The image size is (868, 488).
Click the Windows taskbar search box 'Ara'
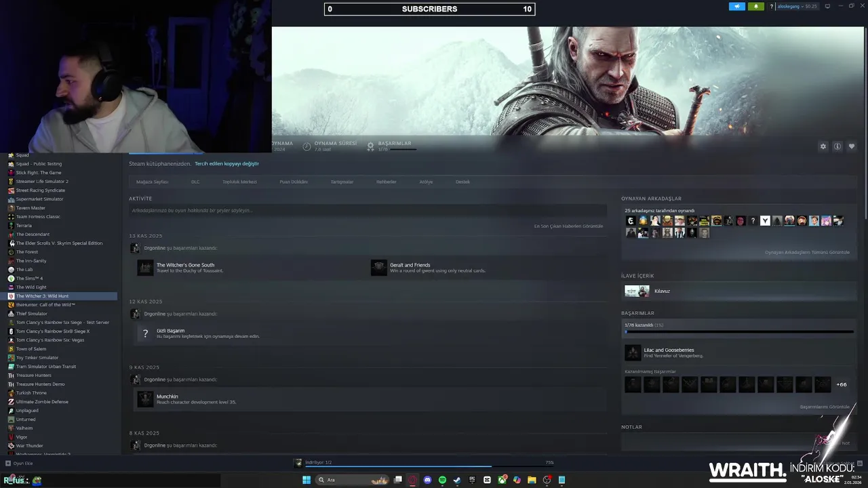[x=353, y=480]
